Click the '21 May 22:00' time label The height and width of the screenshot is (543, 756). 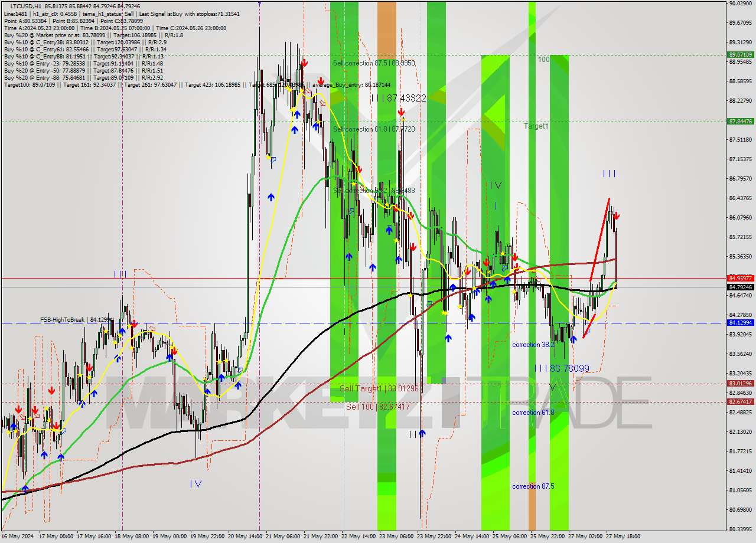coord(321,537)
